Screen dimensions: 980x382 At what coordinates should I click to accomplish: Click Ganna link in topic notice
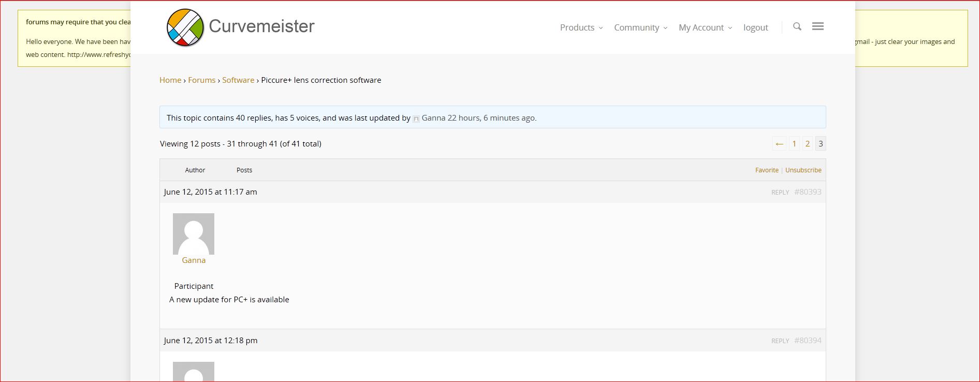(433, 118)
